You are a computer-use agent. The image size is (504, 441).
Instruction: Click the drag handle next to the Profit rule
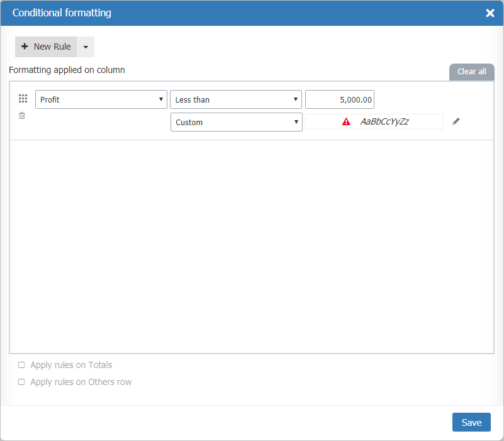23,98
